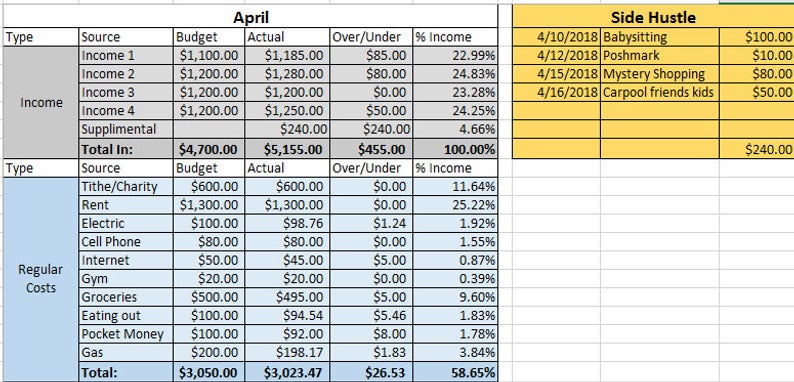Viewport: 794px width, 382px height.
Task: Select the Income 4 over/under cell $50.00
Action: 371,111
